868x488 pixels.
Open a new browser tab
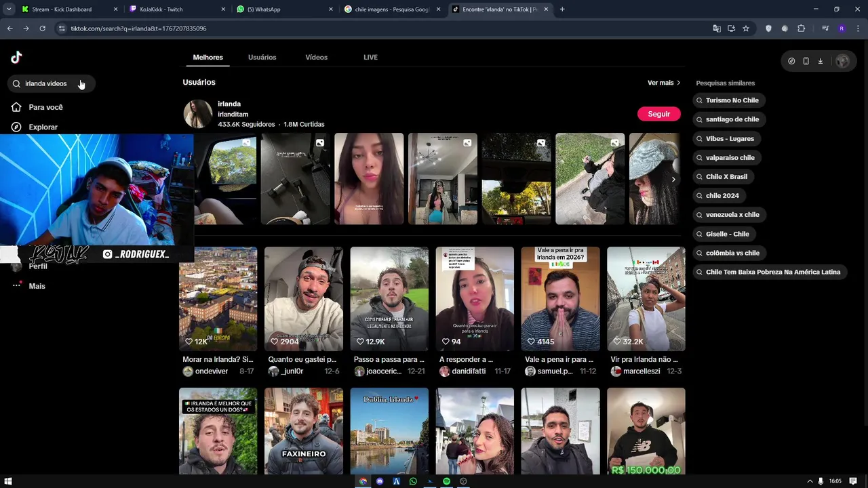[x=562, y=9]
